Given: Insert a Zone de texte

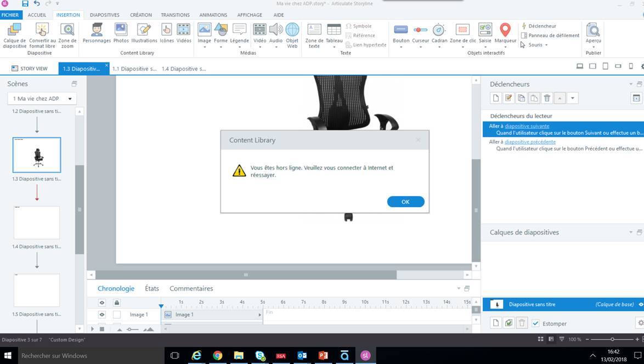Looking at the screenshot, I should coord(314,35).
